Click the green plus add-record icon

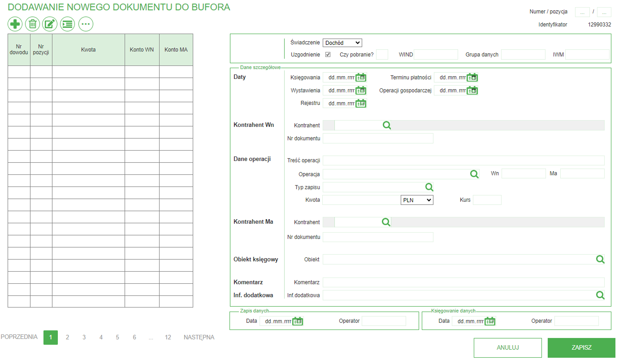pyautogui.click(x=15, y=24)
